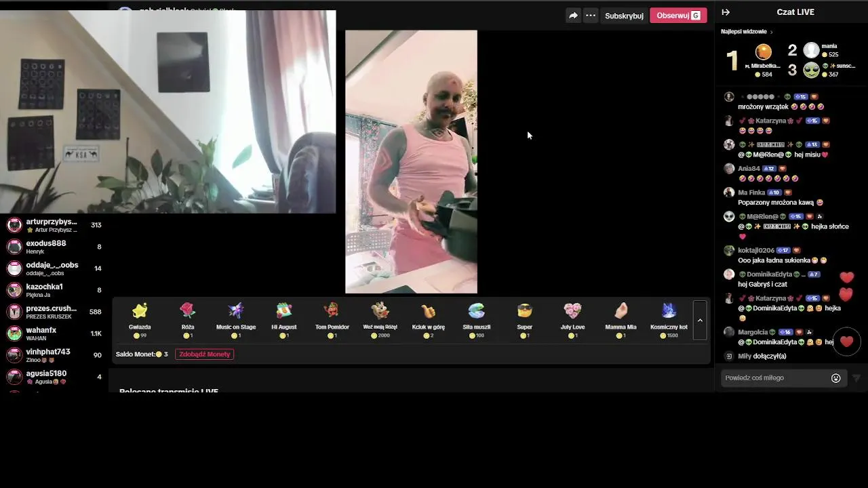This screenshot has width=868, height=488.
Task: Open arturprzybys avatar in viewer list
Action: click(14, 225)
